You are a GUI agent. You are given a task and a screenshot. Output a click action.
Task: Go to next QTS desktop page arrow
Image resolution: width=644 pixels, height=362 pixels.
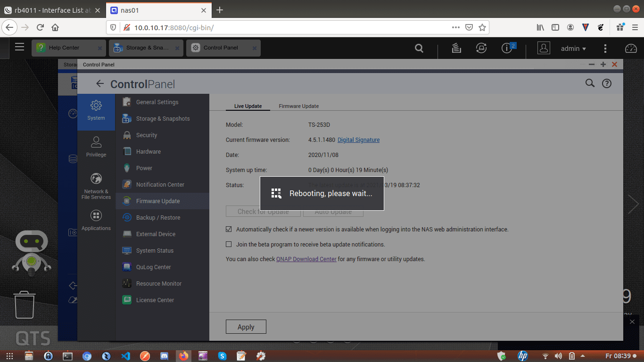[634, 204]
